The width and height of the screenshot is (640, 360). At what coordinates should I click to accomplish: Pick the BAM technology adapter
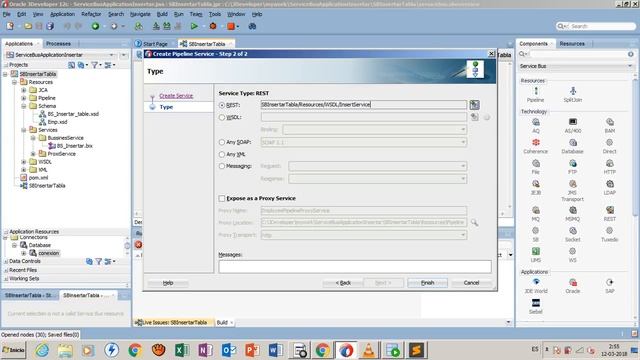(x=609, y=125)
